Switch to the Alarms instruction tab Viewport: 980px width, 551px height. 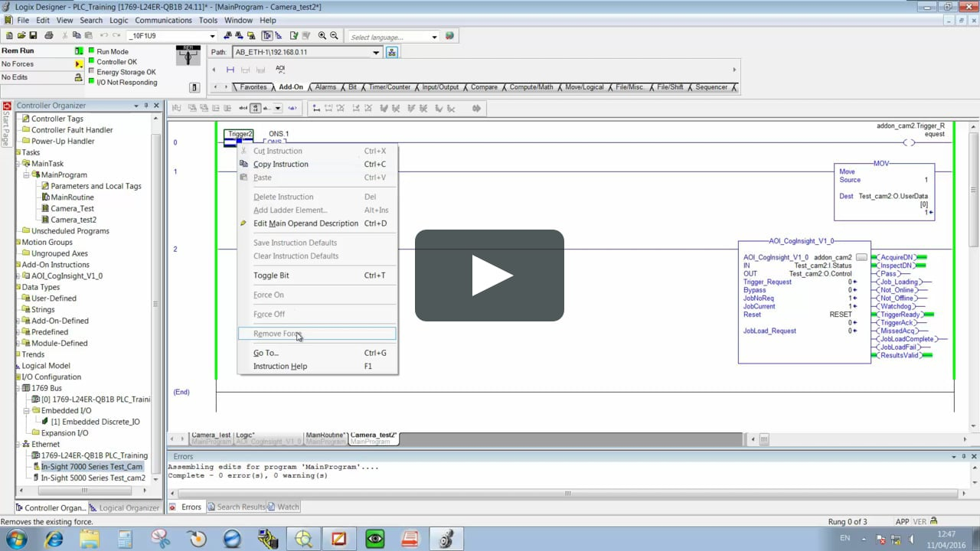point(325,87)
